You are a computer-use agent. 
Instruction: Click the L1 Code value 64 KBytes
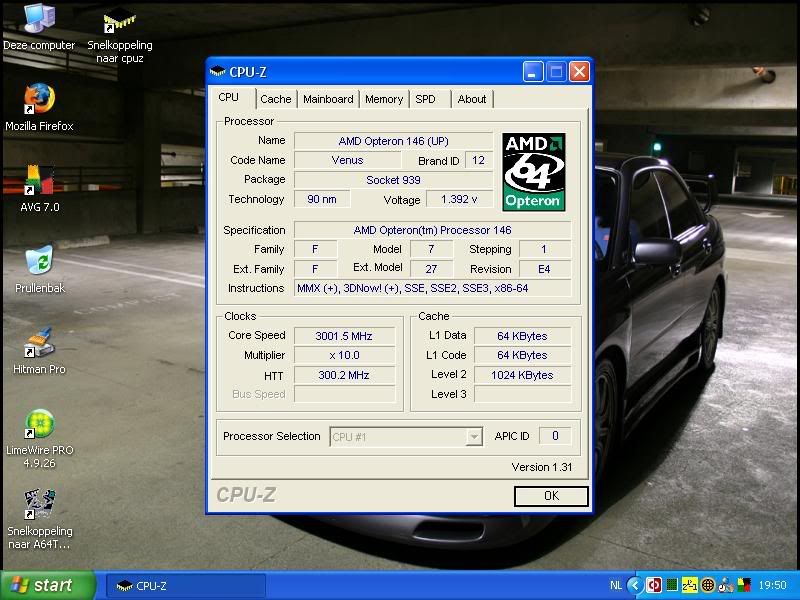point(522,355)
